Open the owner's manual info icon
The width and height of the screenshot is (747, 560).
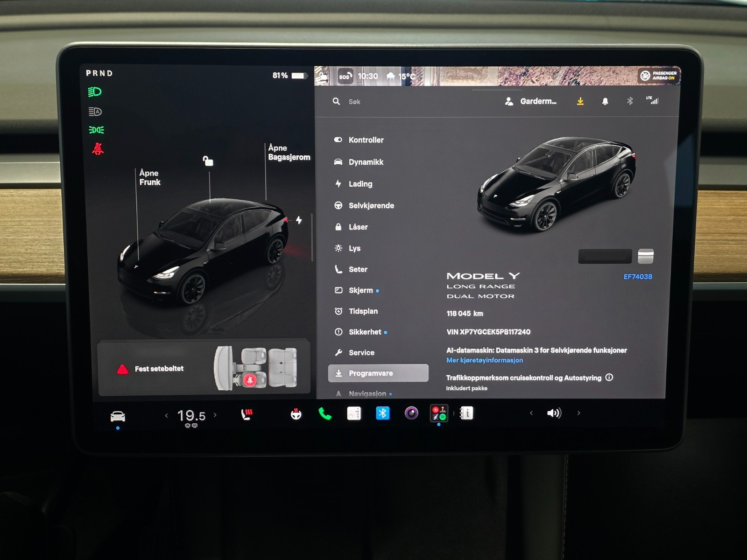click(x=466, y=413)
